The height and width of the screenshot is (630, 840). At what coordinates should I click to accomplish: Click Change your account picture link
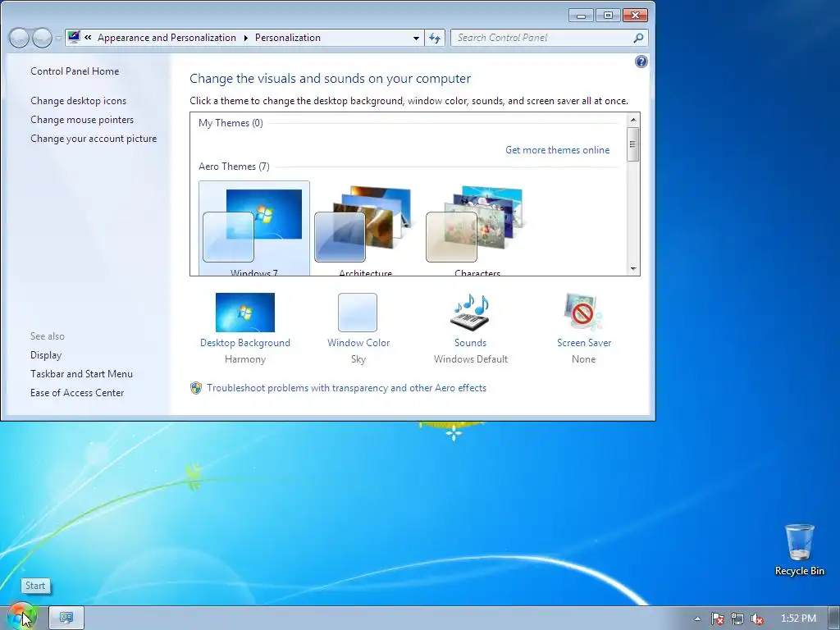[94, 138]
